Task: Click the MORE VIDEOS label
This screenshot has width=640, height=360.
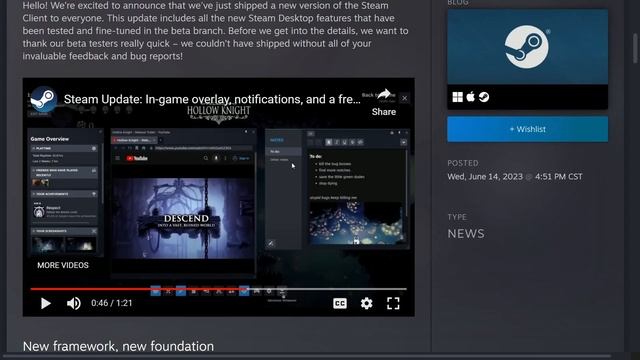Action: (x=63, y=265)
